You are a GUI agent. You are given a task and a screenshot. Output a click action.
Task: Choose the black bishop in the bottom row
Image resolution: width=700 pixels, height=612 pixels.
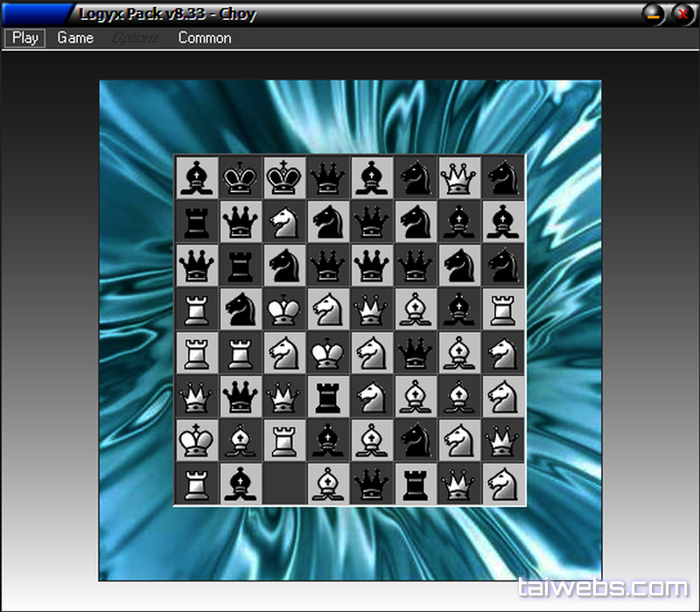241,483
